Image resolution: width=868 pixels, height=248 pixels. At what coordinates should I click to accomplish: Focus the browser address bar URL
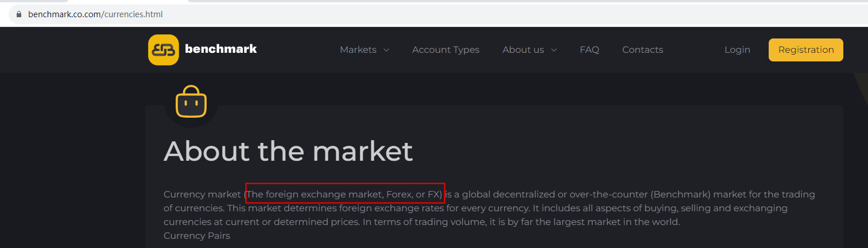95,14
